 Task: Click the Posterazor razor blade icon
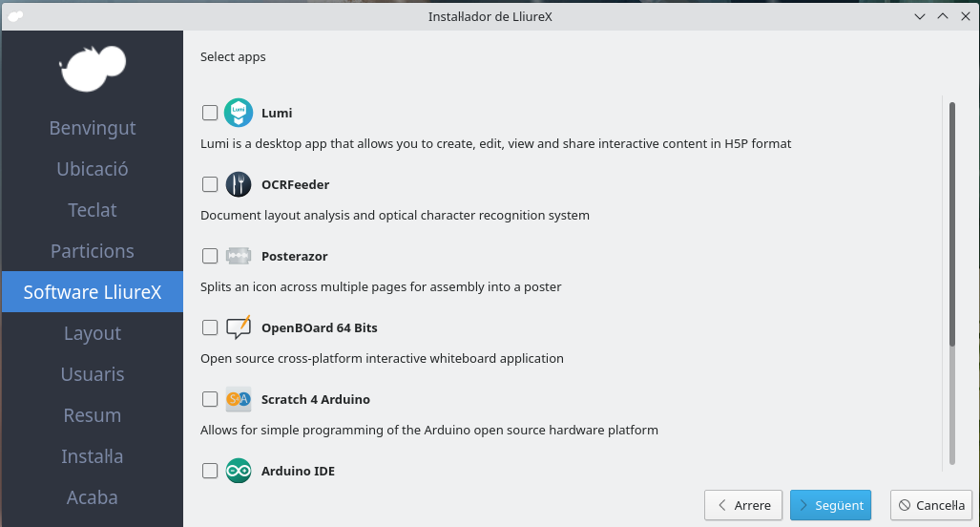click(x=238, y=256)
